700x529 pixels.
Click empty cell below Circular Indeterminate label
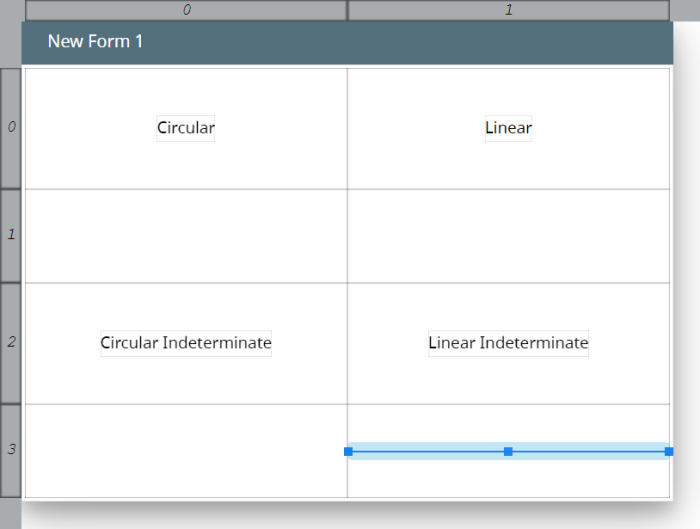186,450
